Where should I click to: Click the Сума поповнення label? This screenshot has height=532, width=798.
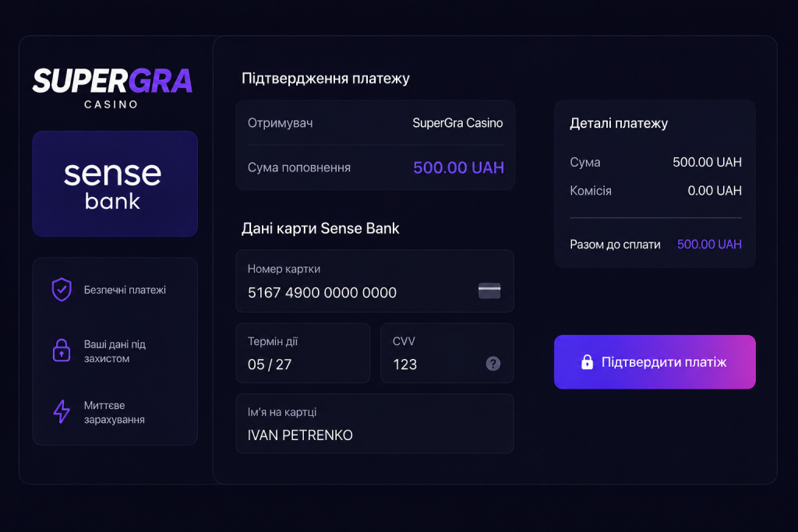298,167
